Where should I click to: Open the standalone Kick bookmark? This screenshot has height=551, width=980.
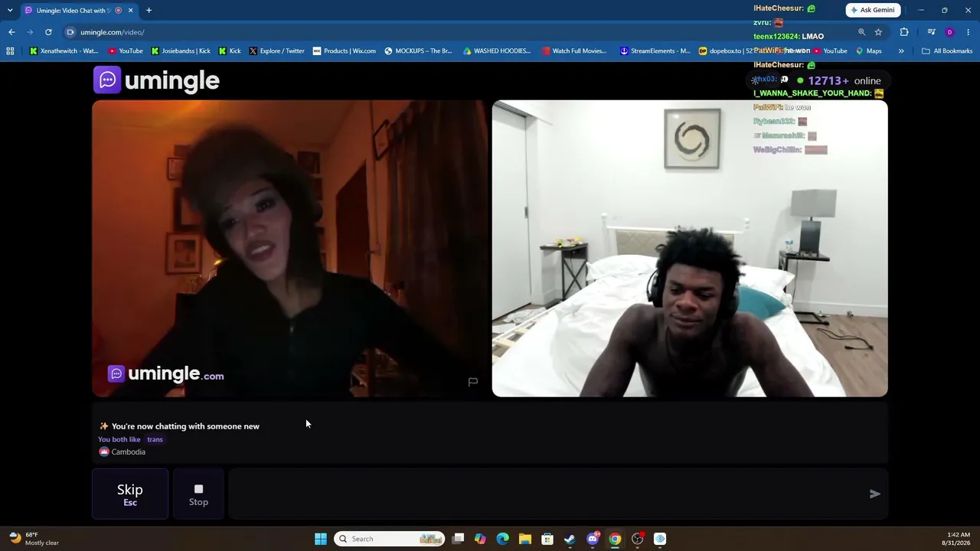(x=230, y=51)
